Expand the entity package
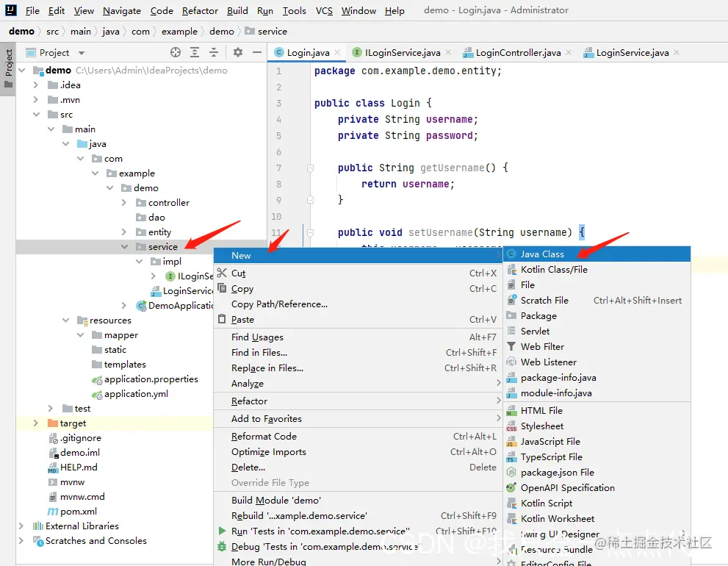 click(124, 232)
